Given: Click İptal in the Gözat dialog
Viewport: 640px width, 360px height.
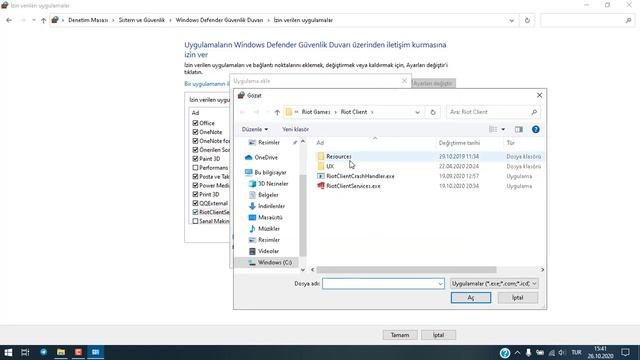Looking at the screenshot, I should tap(518, 298).
